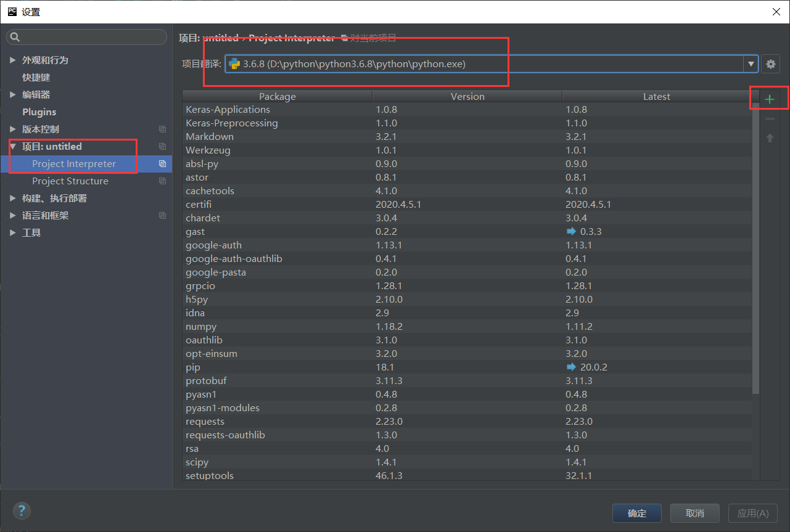Click copy icon beside 项目: untitled

(x=162, y=147)
